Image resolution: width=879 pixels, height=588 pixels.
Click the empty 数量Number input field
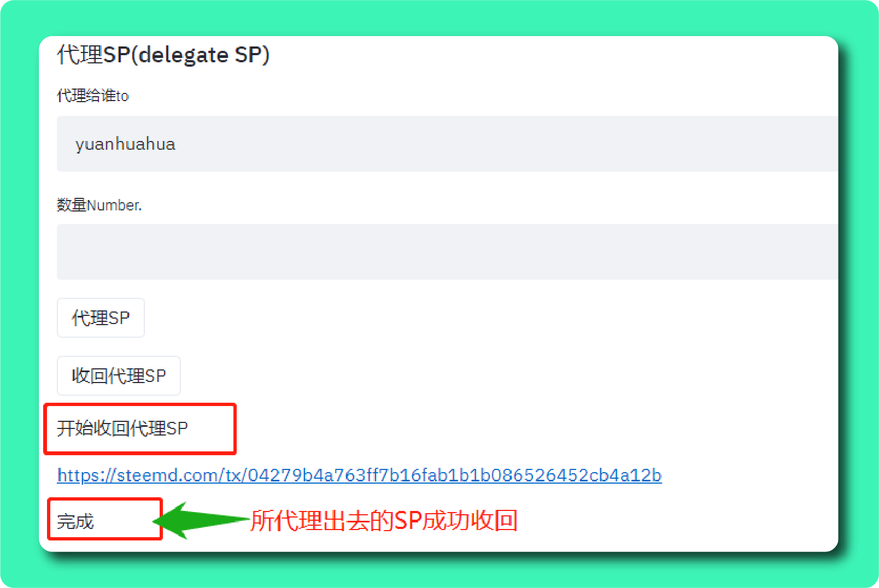click(x=447, y=252)
